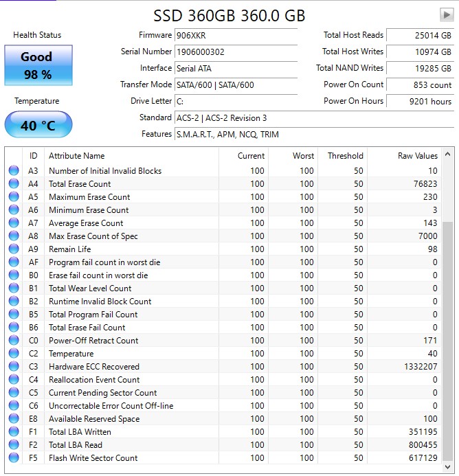This screenshot has height=476, width=459.
Task: Click the attribute list scrollbar thumb
Action: tap(447, 341)
